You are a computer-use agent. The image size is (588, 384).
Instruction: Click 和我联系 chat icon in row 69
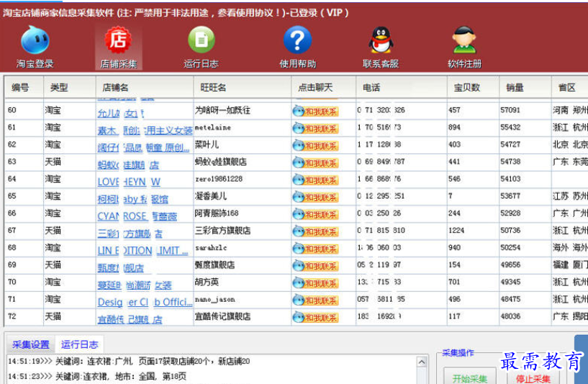pyautogui.click(x=315, y=266)
